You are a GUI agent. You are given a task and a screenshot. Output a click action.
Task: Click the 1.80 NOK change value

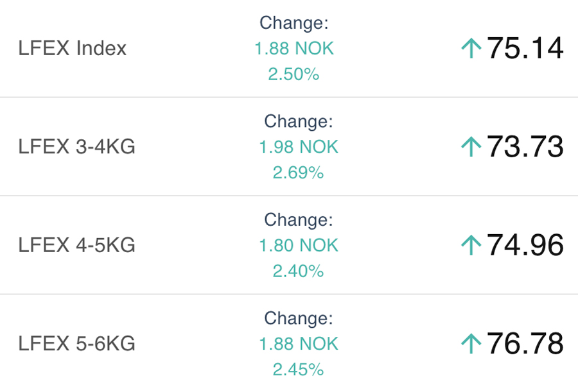(298, 245)
